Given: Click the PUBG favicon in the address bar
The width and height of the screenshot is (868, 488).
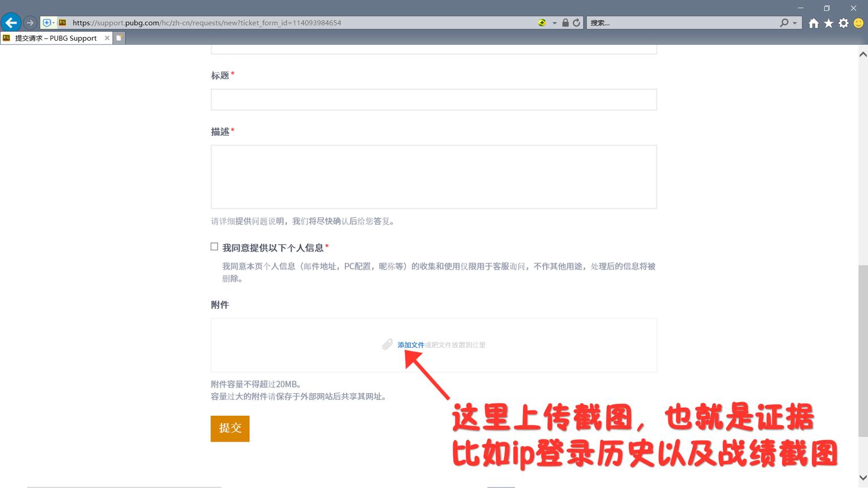Looking at the screenshot, I should point(62,23).
